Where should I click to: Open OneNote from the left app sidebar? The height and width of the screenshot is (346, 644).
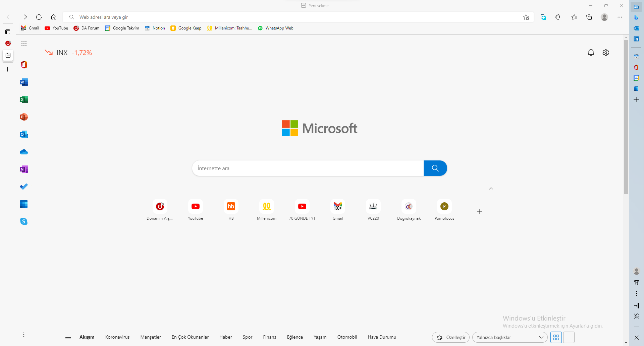[x=24, y=169]
